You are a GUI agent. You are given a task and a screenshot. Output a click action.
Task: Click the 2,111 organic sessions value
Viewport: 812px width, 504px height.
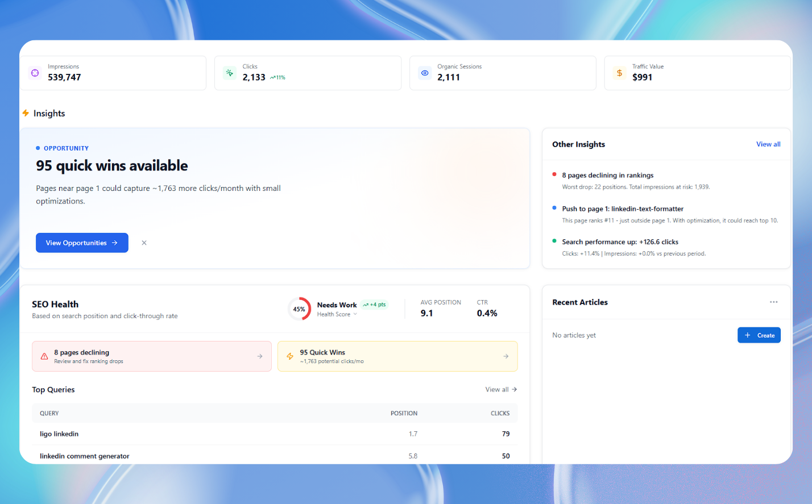pyautogui.click(x=449, y=77)
